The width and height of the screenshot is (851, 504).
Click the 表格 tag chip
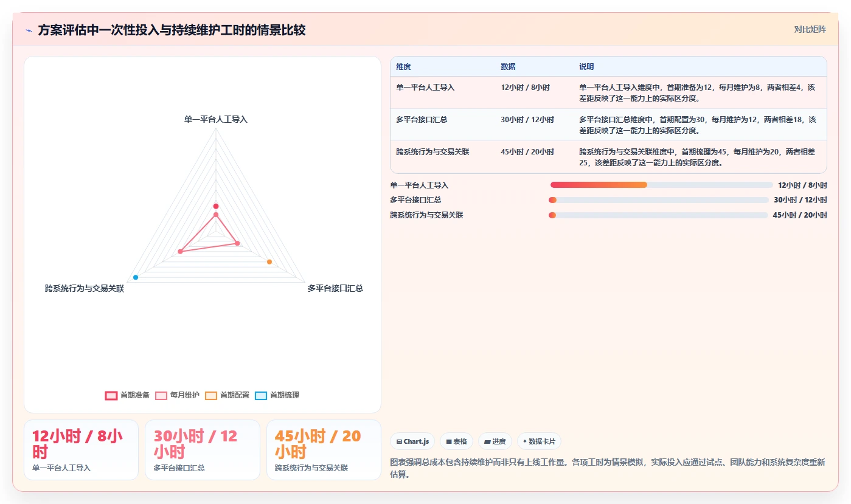pyautogui.click(x=456, y=441)
